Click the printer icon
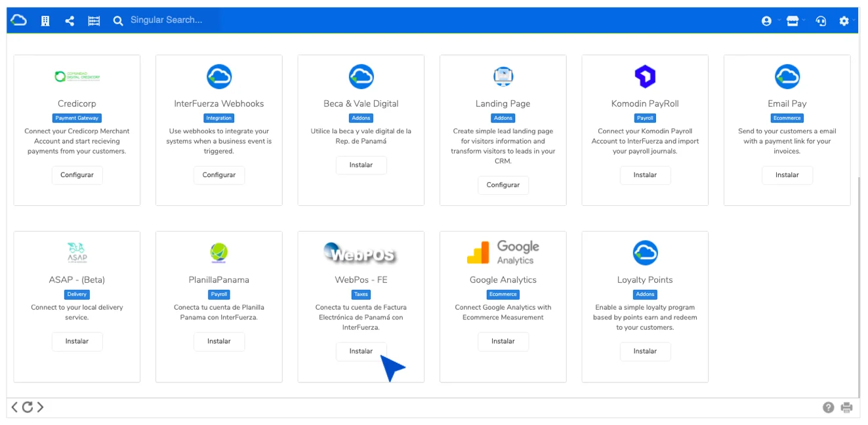Image resolution: width=868 pixels, height=425 pixels. 847,407
